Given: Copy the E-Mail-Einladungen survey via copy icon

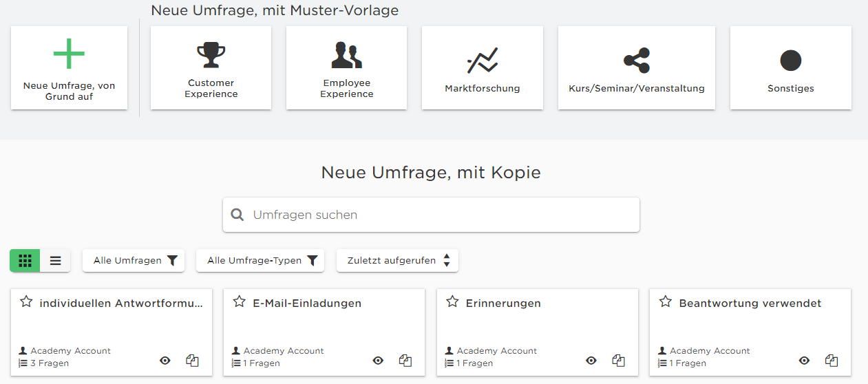Looking at the screenshot, I should pos(405,361).
